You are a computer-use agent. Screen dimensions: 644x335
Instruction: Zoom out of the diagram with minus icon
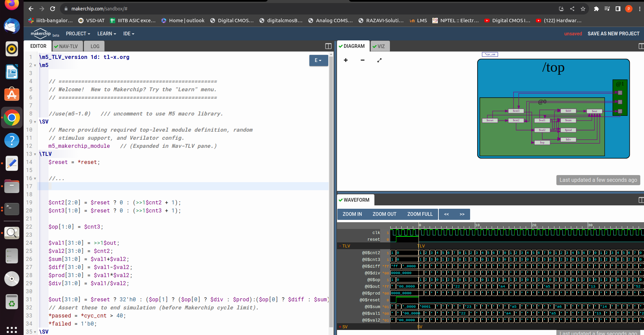point(362,60)
